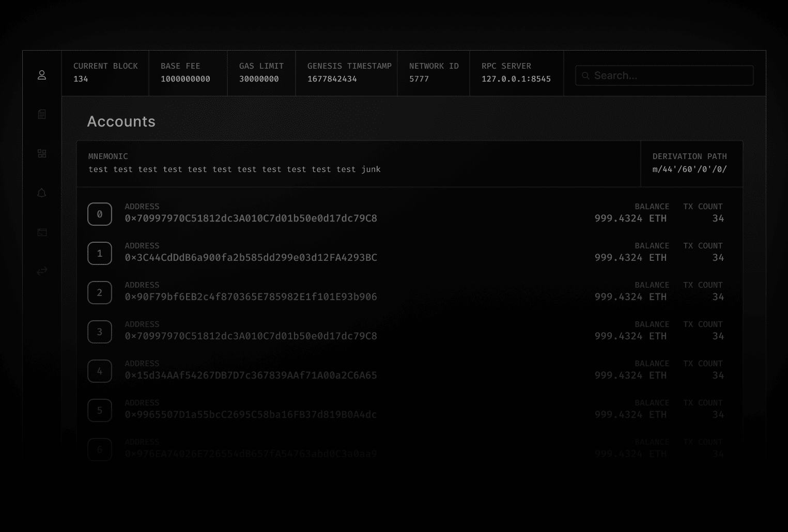
Task: Select account index 0 badge
Action: (100, 214)
